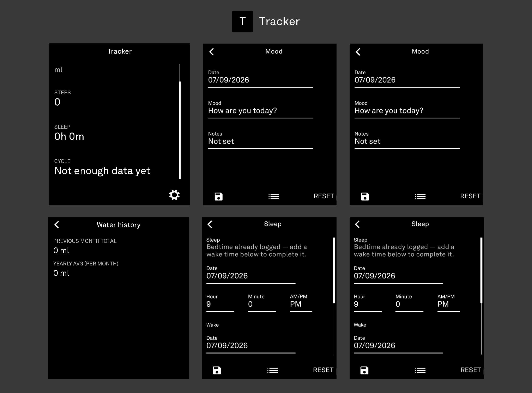The height and width of the screenshot is (393, 532).
Task: Edit Wake Date on right Sleep screen
Action: pyautogui.click(x=398, y=344)
